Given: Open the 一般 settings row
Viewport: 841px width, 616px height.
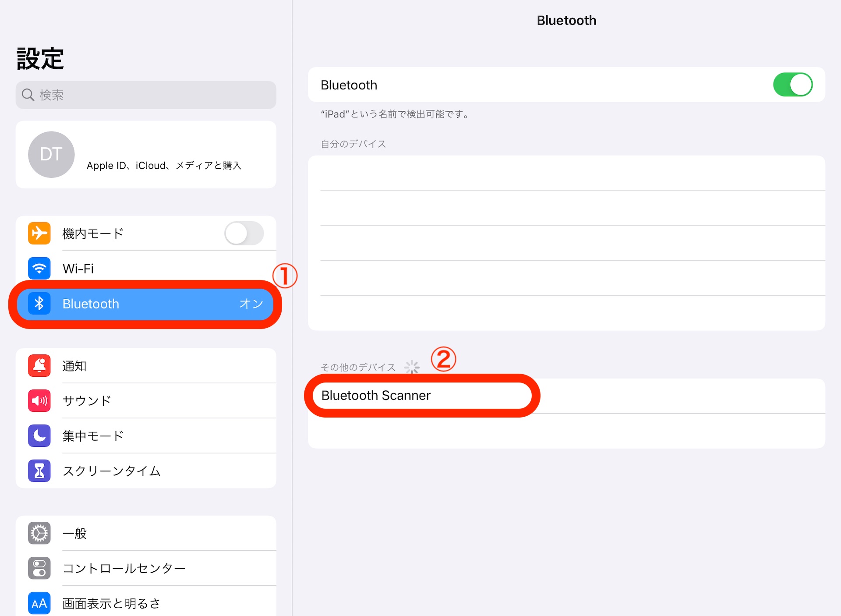Looking at the screenshot, I should (x=146, y=533).
